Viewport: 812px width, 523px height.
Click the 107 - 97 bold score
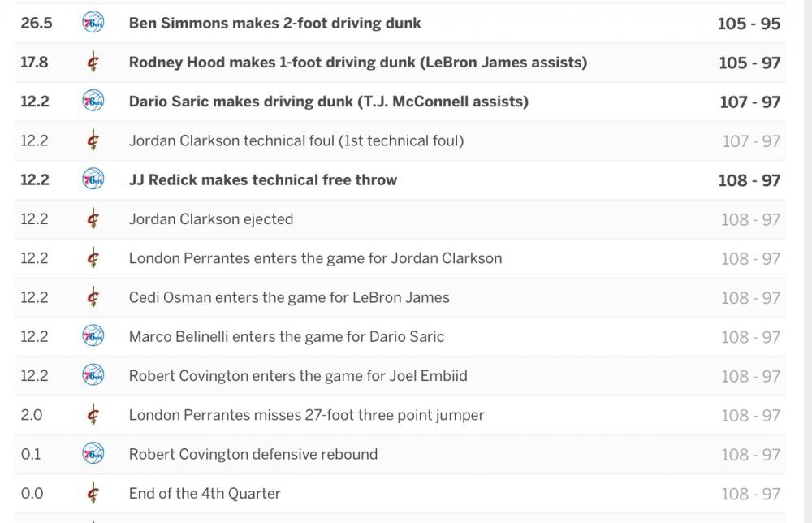[749, 102]
